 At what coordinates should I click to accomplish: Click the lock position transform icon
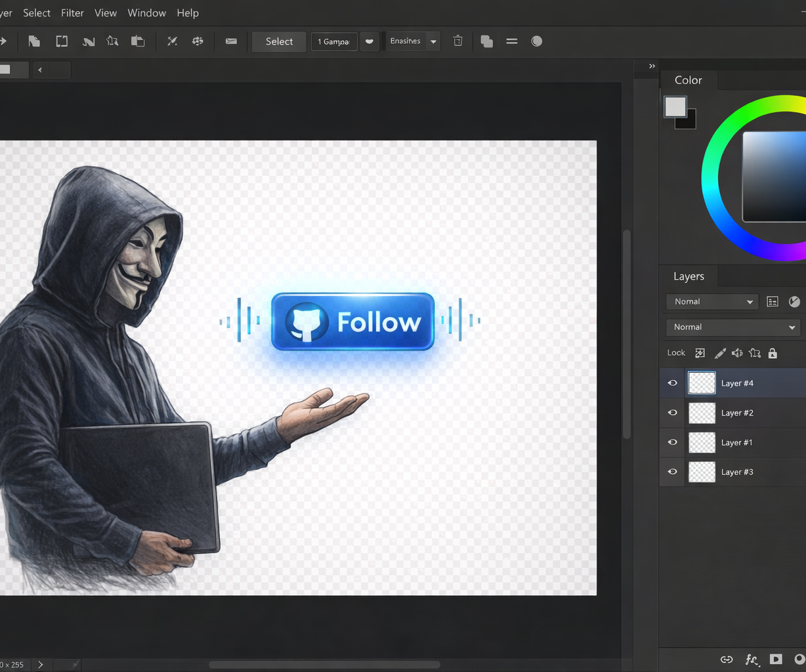(755, 353)
